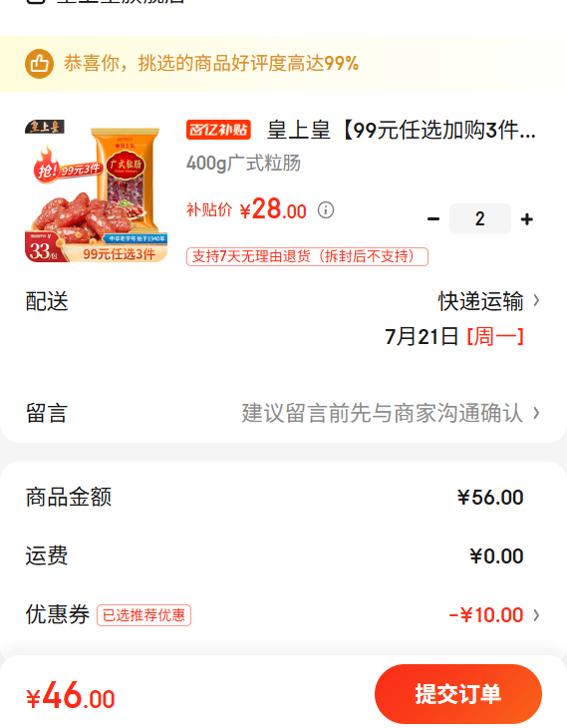The height and width of the screenshot is (728, 567).
Task: Click the 留言 message placeholder text
Action: coord(383,413)
